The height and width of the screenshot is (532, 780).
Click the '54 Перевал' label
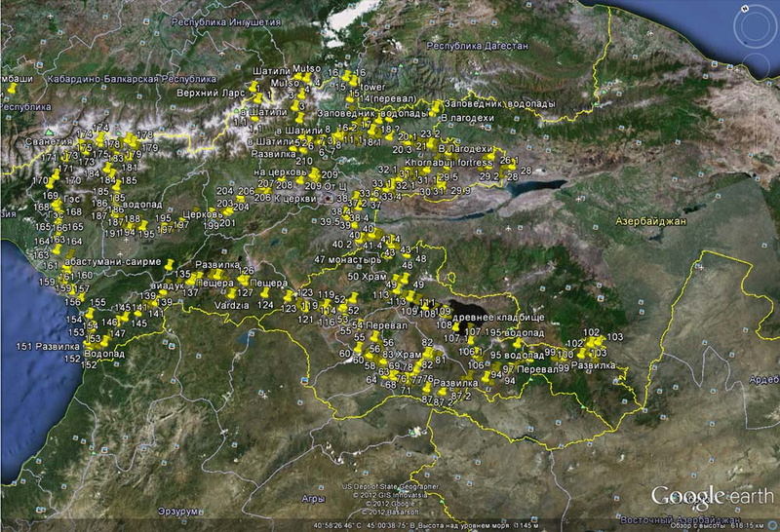tap(379, 325)
